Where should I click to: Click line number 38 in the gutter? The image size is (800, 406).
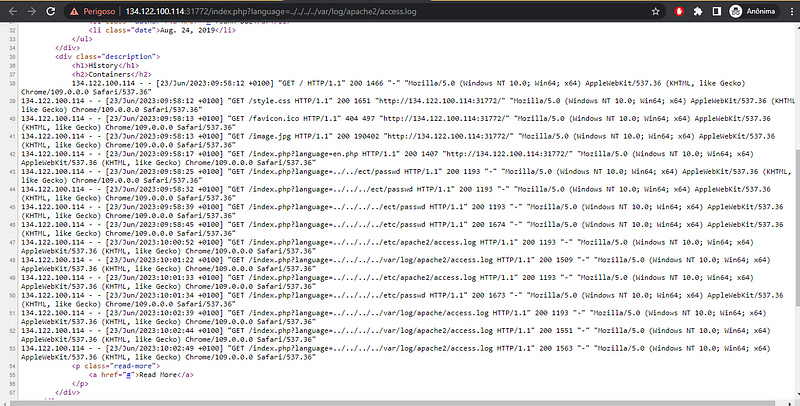click(13, 83)
